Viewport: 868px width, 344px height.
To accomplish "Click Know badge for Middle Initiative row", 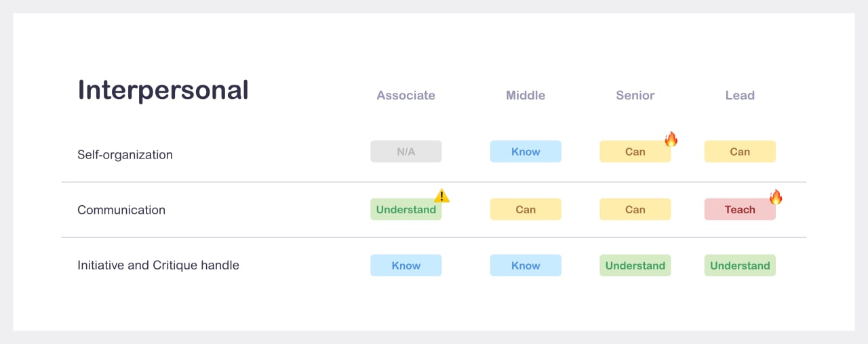I will click(x=526, y=265).
